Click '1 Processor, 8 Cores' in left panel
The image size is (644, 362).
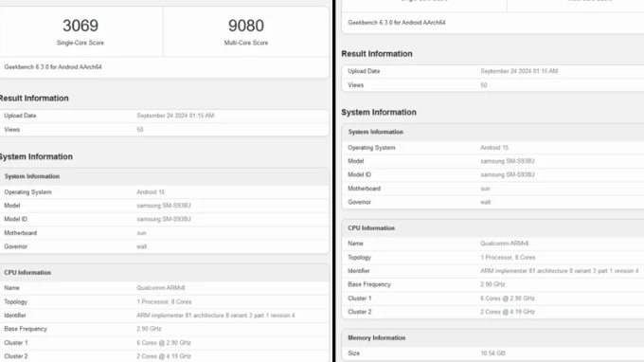(164, 301)
